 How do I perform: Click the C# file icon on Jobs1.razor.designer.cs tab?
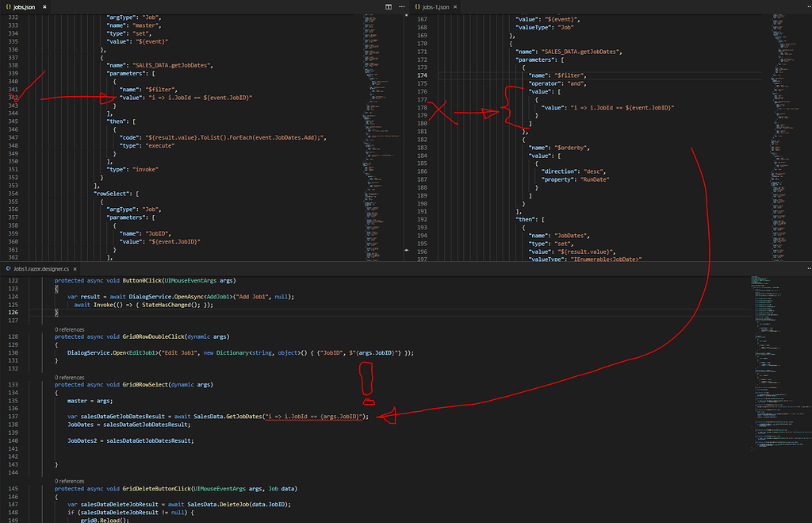[8, 269]
